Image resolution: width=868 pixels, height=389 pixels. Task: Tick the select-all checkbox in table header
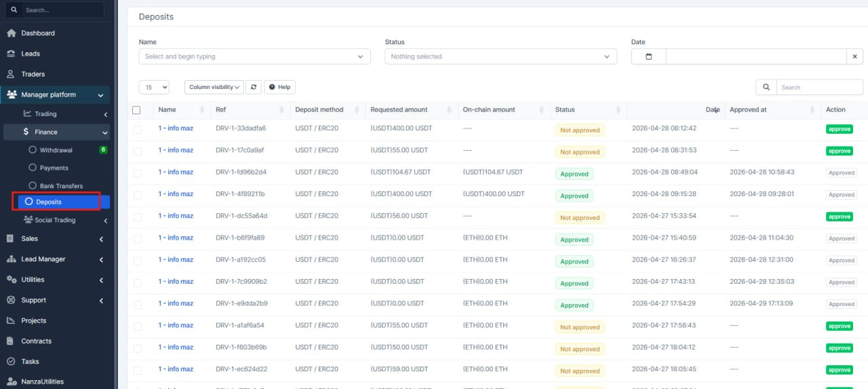click(x=136, y=110)
